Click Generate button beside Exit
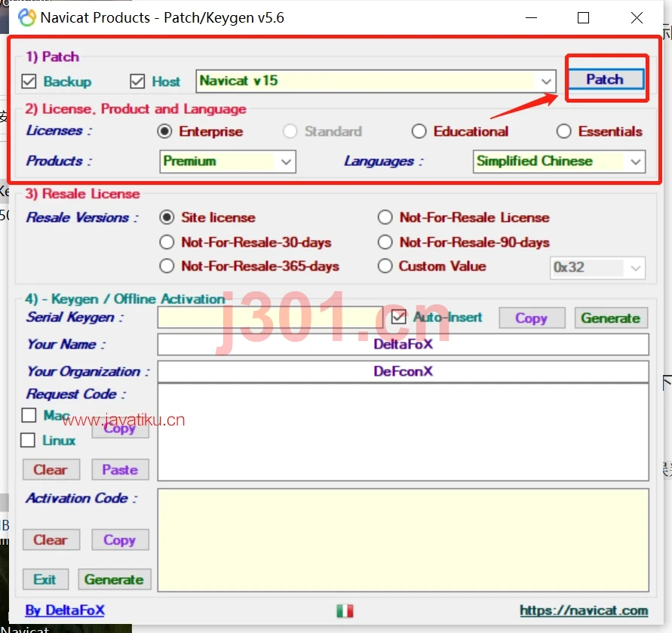The width and height of the screenshot is (672, 633). point(115,579)
